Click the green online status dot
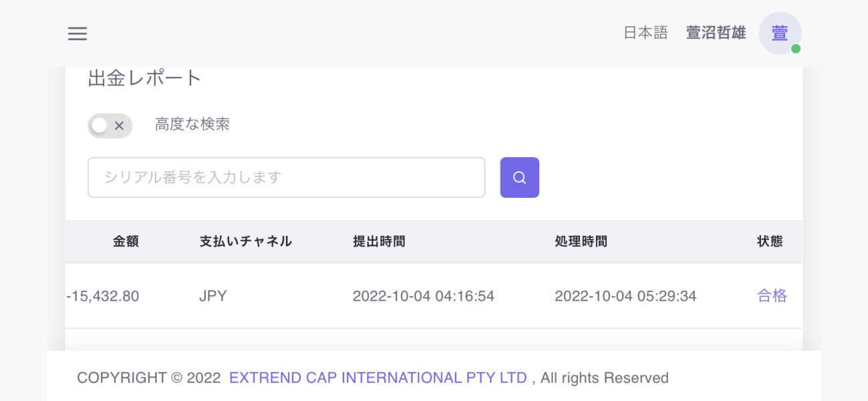868x401 pixels. (796, 49)
